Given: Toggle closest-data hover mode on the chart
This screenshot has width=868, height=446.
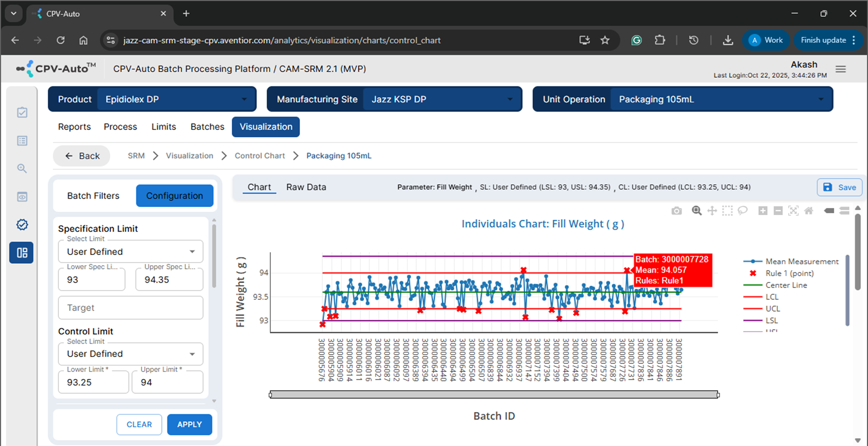Looking at the screenshot, I should 828,211.
